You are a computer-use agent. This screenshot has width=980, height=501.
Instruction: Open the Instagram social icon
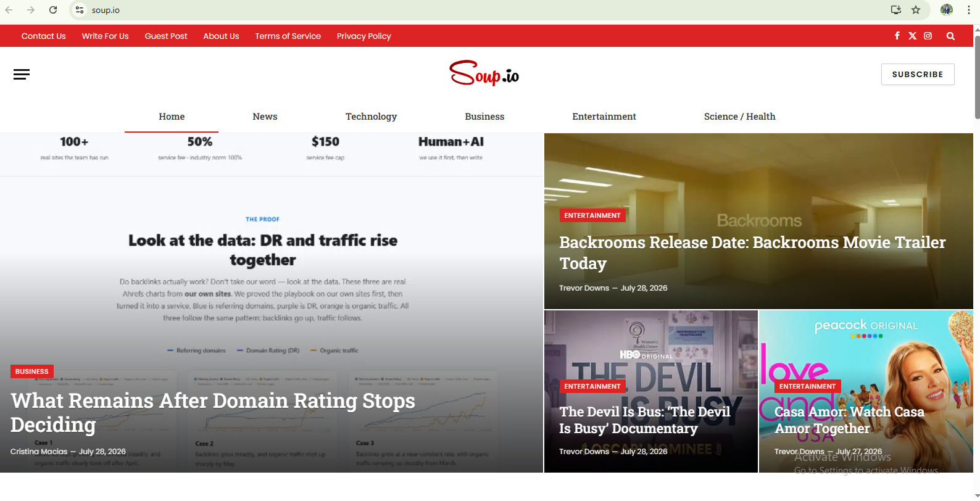tap(928, 36)
